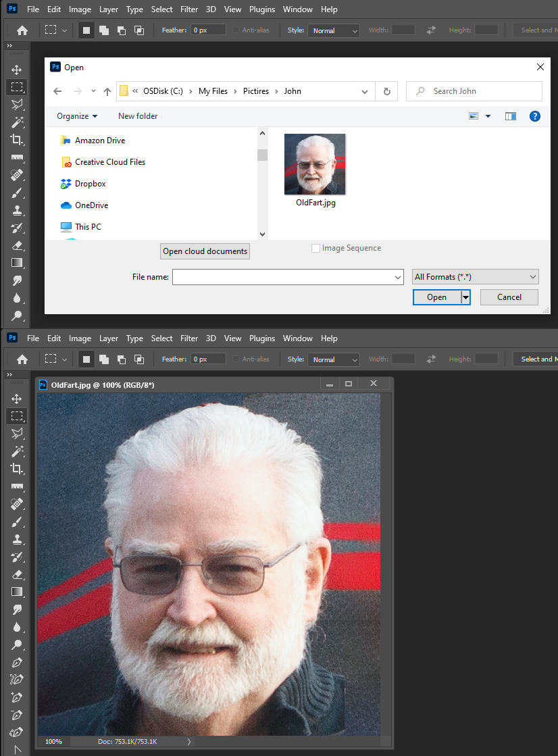Expand the Organize menu
This screenshot has height=756, width=558.
tap(76, 116)
